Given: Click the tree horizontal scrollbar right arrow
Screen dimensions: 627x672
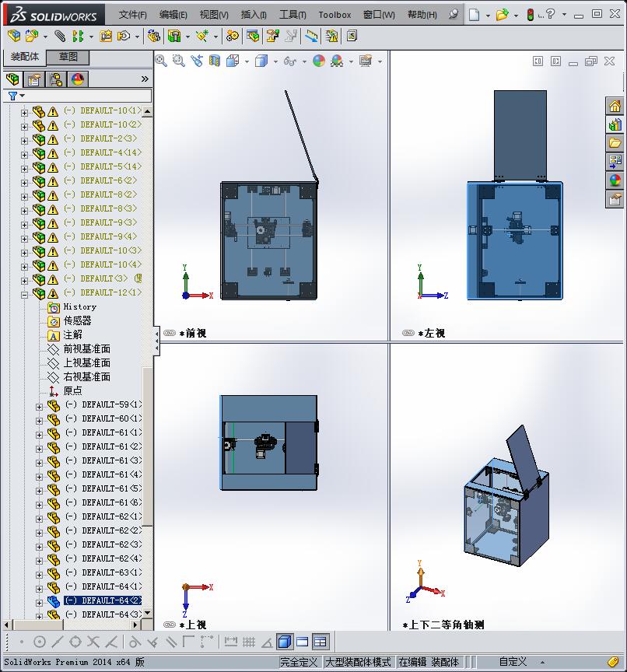Looking at the screenshot, I should (135, 625).
